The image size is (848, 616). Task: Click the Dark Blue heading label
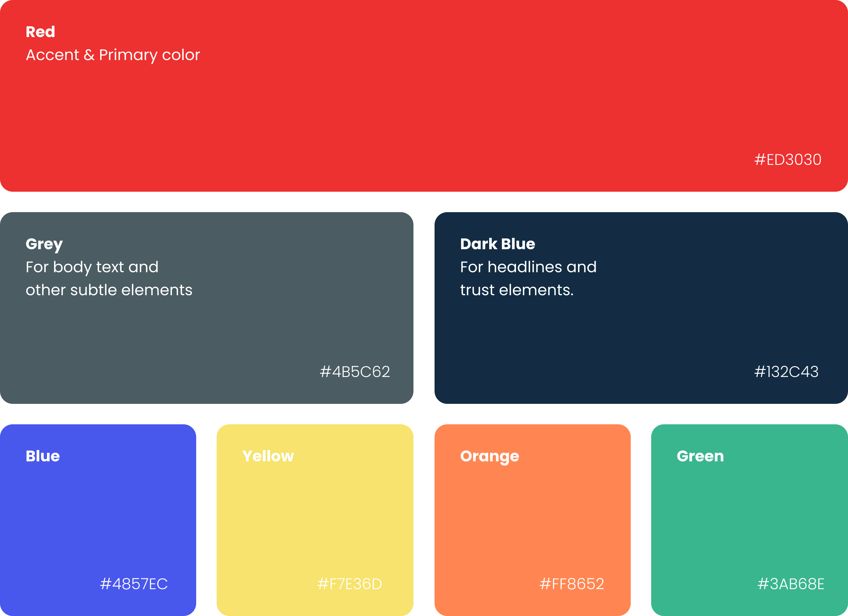[497, 244]
